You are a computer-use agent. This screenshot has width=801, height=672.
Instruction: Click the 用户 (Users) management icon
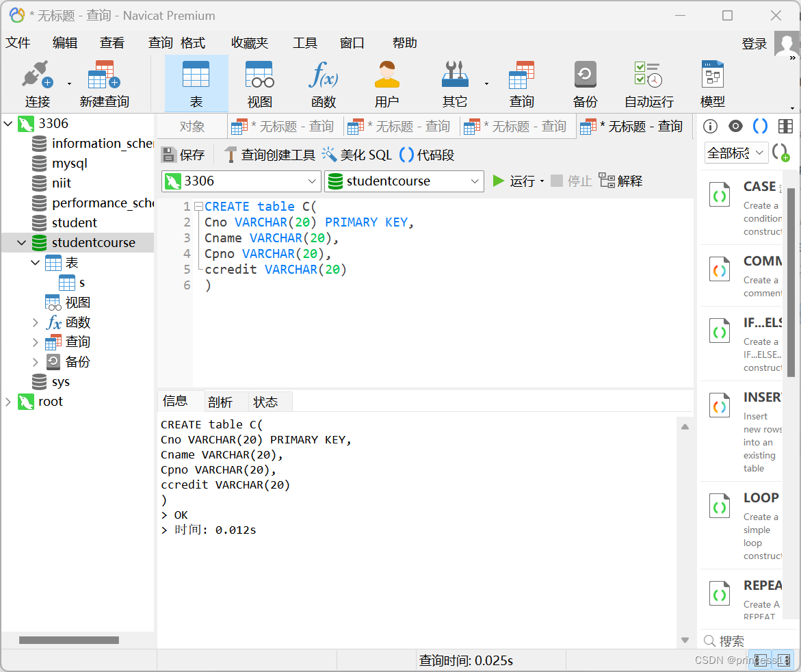coord(387,82)
